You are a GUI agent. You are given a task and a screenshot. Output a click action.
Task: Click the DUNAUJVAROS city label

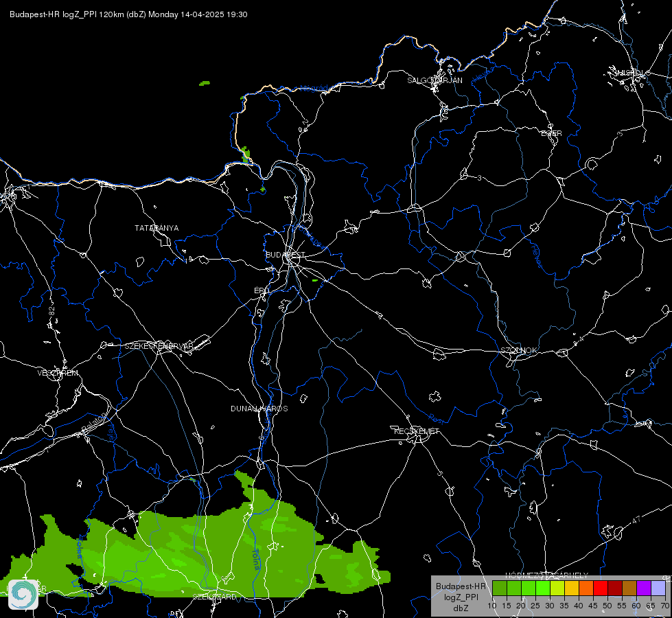coord(259,409)
